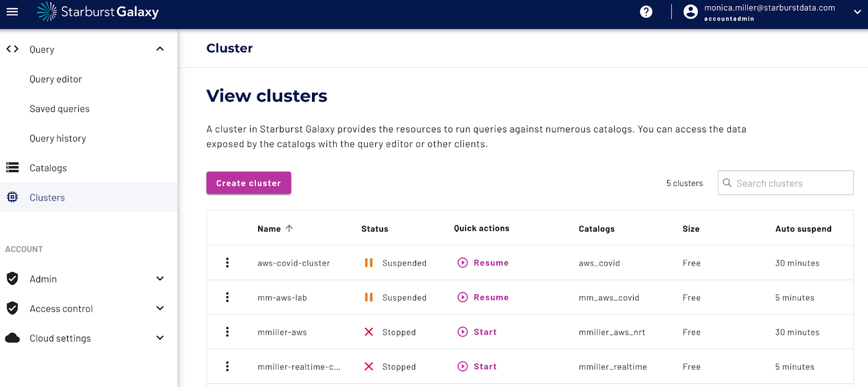The image size is (868, 387).
Task: Open Query editor
Action: coord(56,79)
